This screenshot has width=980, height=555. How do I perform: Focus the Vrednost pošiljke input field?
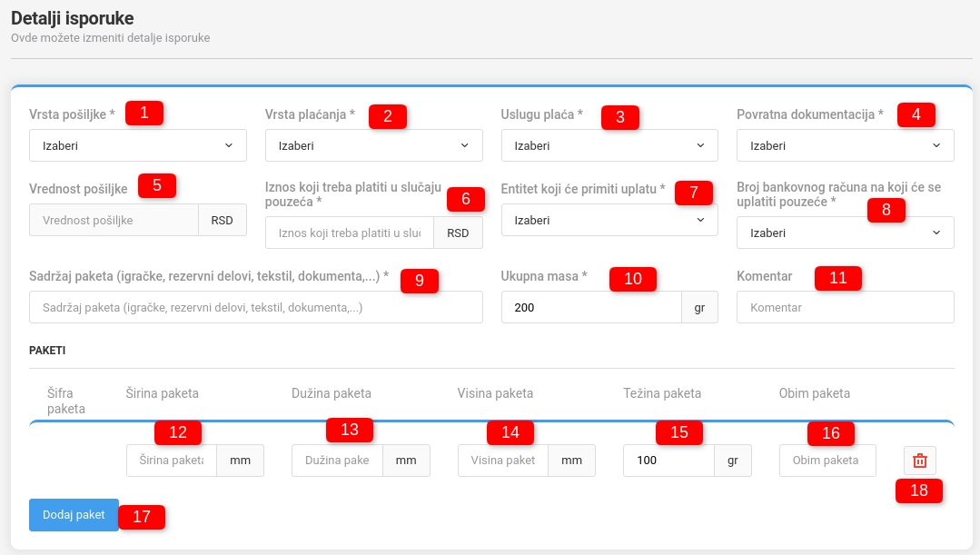pyautogui.click(x=114, y=220)
